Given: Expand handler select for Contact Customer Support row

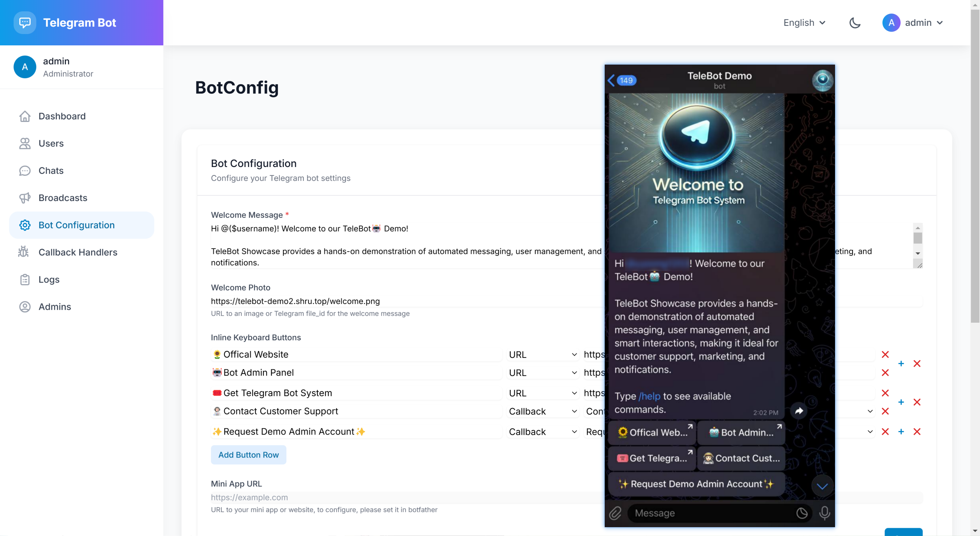Looking at the screenshot, I should [870, 411].
